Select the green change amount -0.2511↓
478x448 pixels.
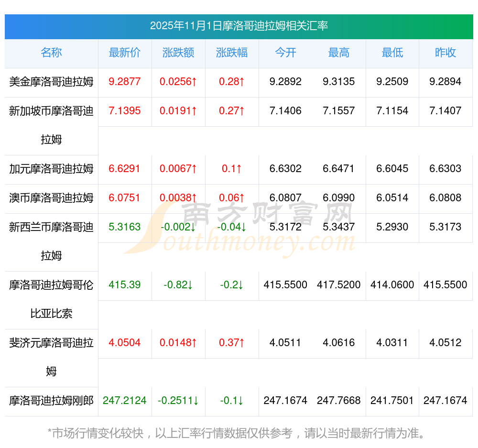(x=178, y=401)
